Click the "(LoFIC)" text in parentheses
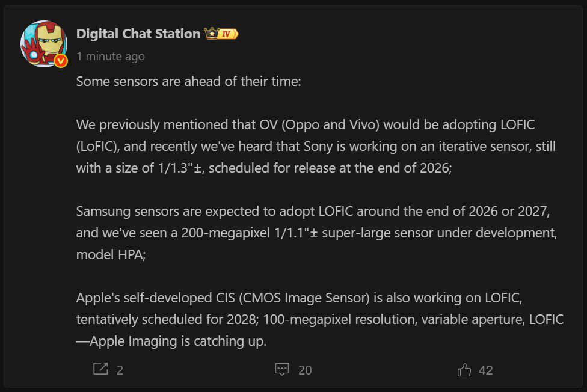The image size is (587, 392). (x=102, y=146)
